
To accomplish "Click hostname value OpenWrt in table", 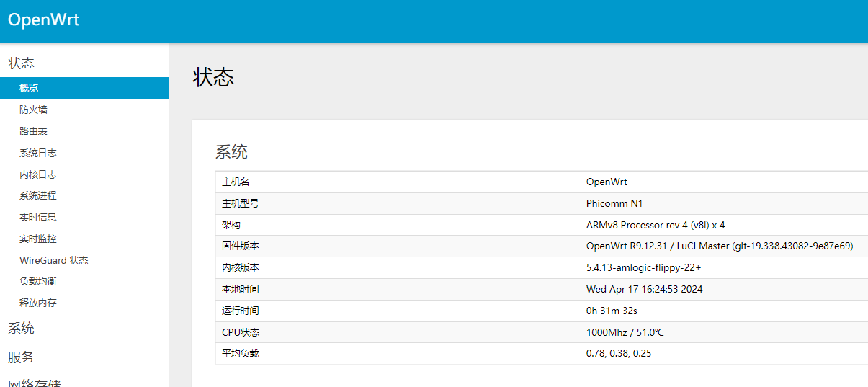I will coord(607,182).
